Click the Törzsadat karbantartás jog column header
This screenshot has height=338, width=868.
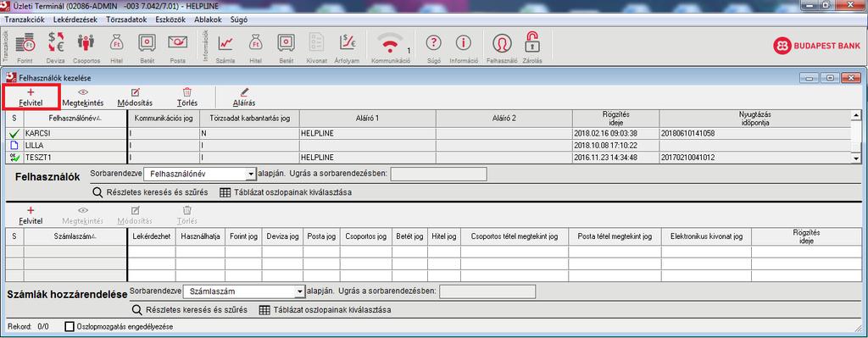pos(249,119)
